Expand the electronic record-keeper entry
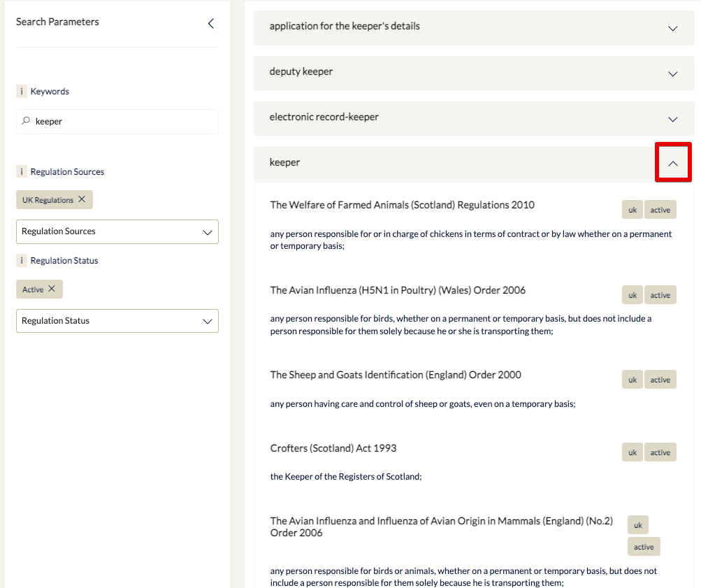The height and width of the screenshot is (588, 701). pyautogui.click(x=672, y=120)
